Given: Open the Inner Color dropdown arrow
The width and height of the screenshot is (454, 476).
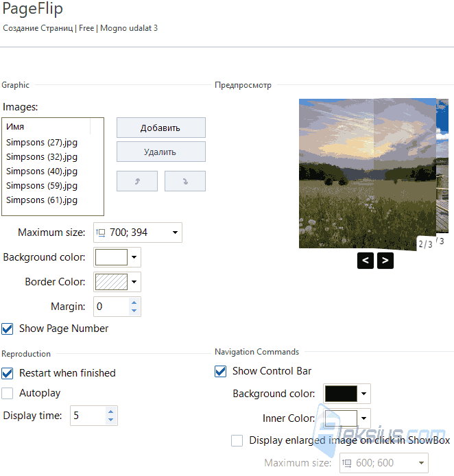Looking at the screenshot, I should tap(364, 418).
